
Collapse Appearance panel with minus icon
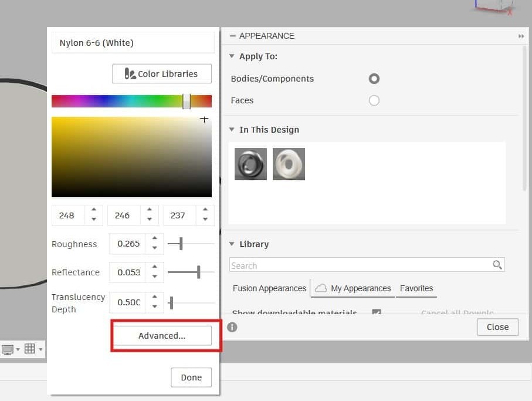coord(232,36)
